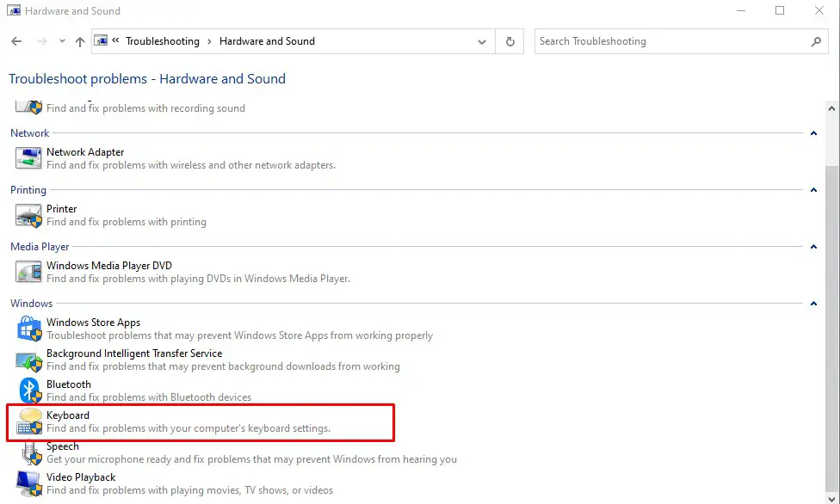This screenshot has height=504, width=840.
Task: Close the Hardware and Sound window
Action: [819, 10]
